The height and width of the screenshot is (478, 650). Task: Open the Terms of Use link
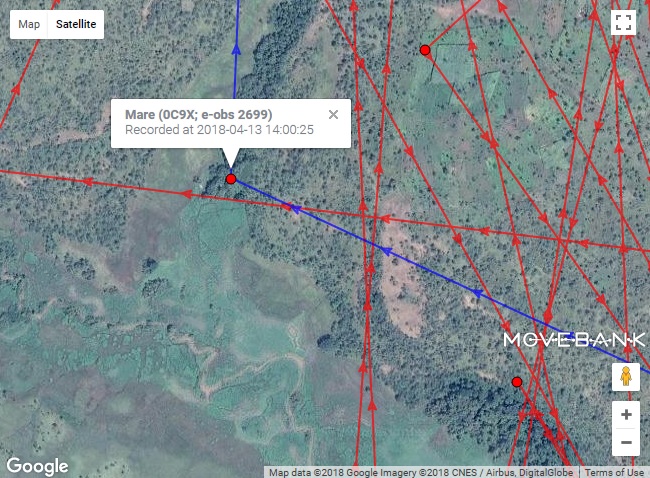pos(614,473)
